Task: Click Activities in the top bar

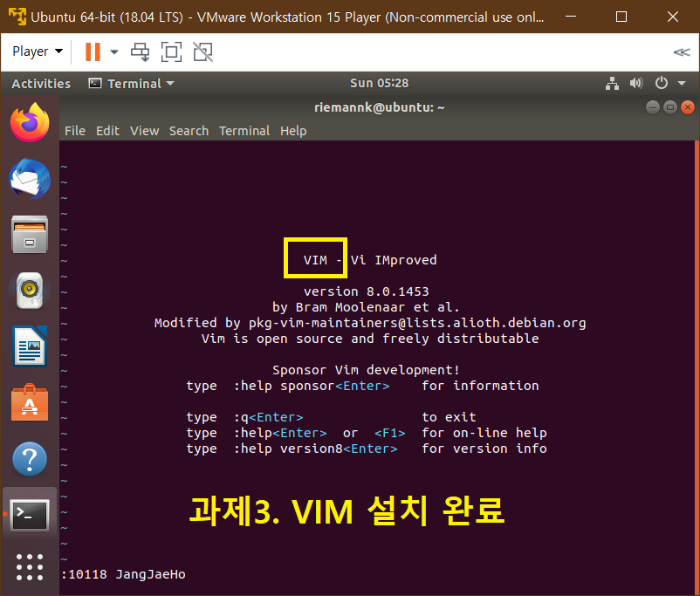Action: pyautogui.click(x=41, y=84)
